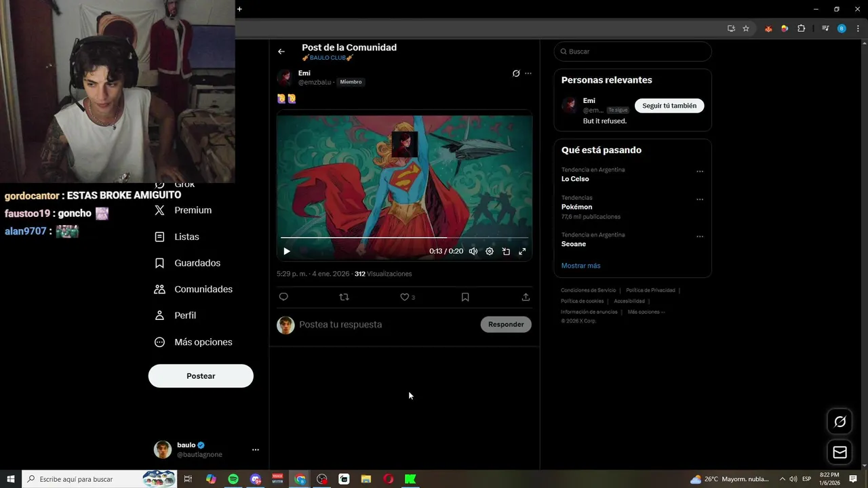Open more options for Pokémon trend
Image resolution: width=868 pixels, height=488 pixels.
pyautogui.click(x=700, y=199)
